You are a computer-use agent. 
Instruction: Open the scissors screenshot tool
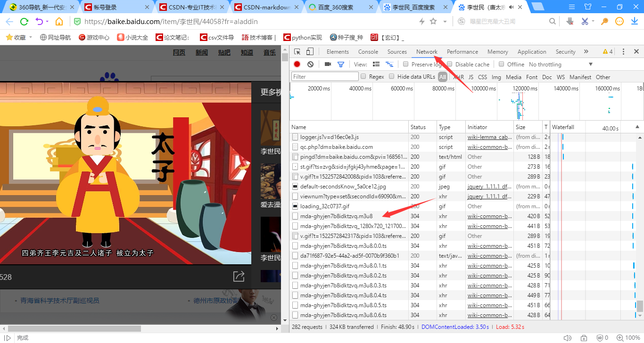pos(585,22)
